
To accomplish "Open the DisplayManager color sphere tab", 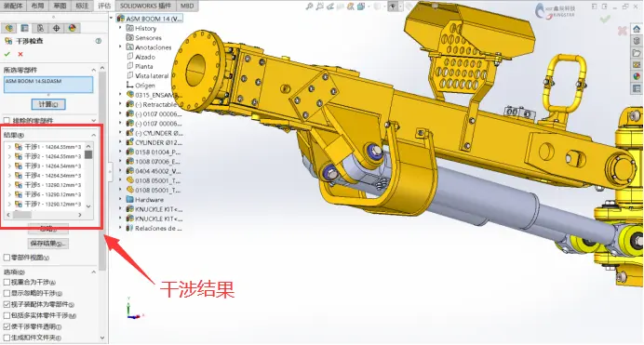I will pyautogui.click(x=73, y=28).
